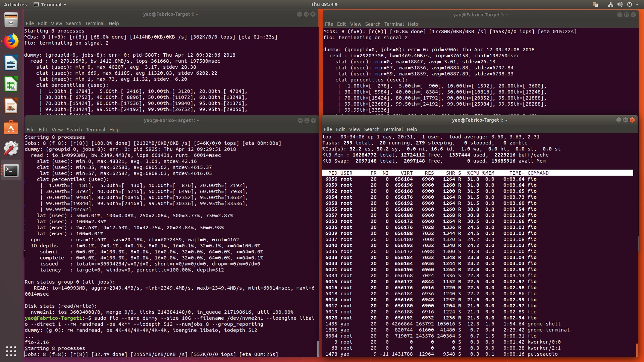Click the Terminal icon in dock

tap(11, 170)
